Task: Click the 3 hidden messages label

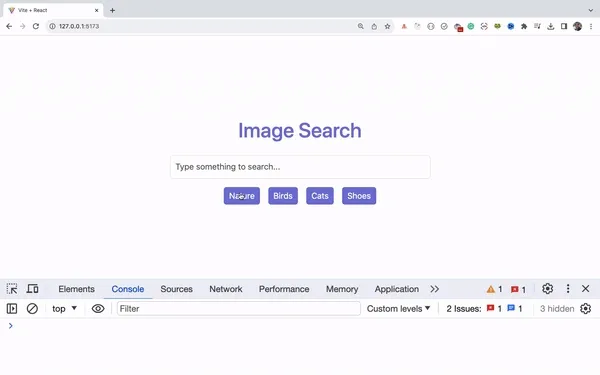Action: coord(557,308)
